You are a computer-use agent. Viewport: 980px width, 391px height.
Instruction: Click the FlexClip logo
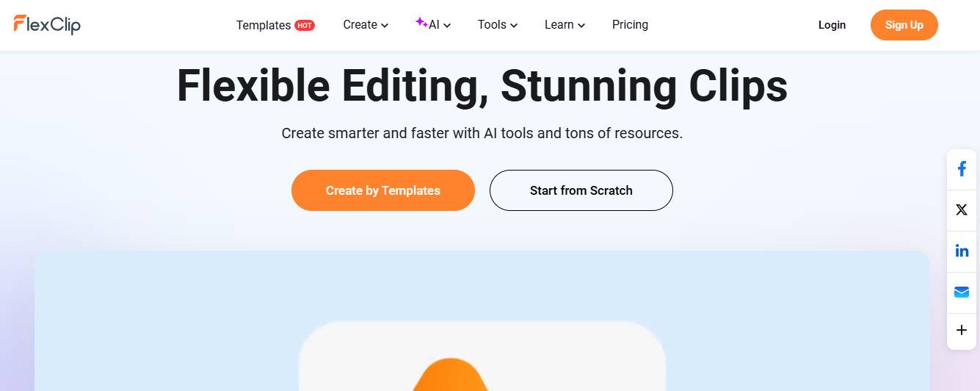coord(47,24)
